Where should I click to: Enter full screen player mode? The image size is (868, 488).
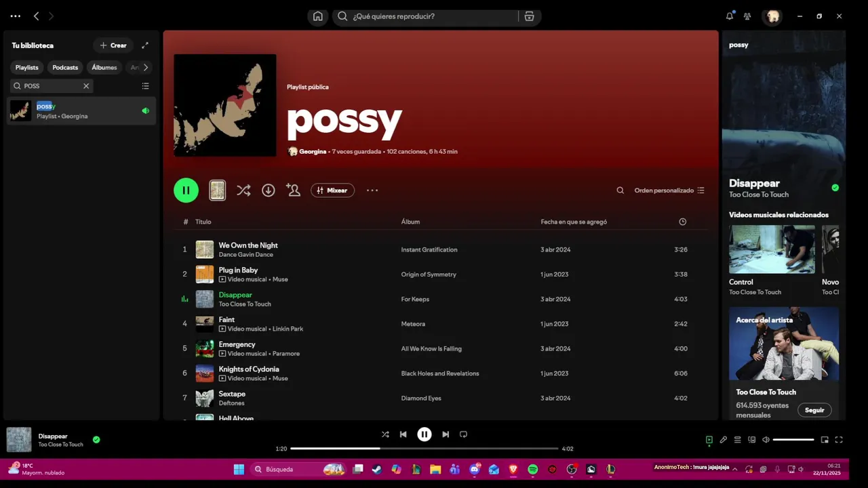[x=839, y=440]
